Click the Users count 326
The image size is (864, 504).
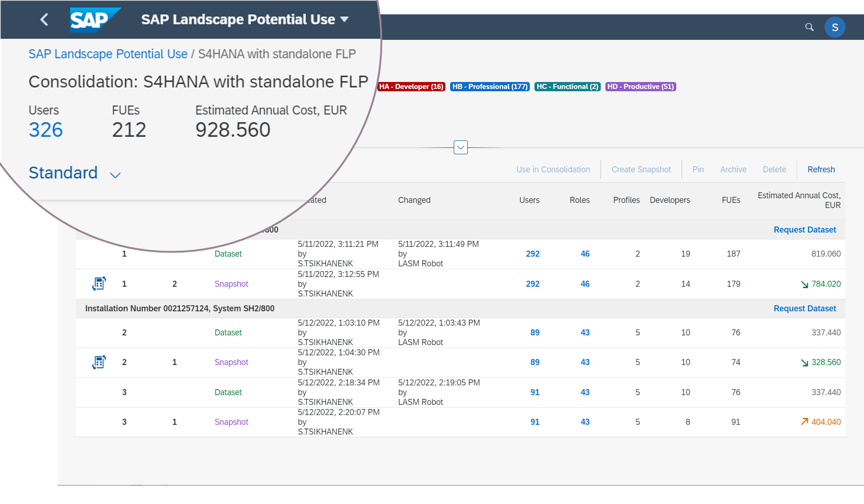click(45, 130)
